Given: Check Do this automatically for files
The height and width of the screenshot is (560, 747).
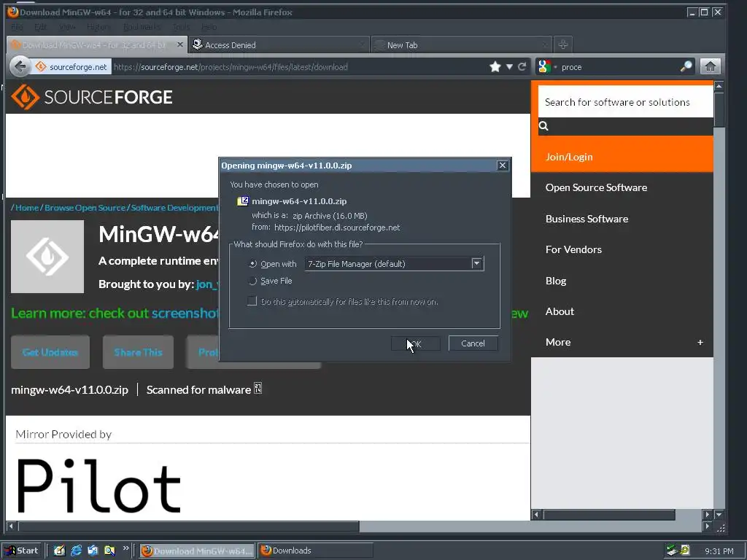Looking at the screenshot, I should pyautogui.click(x=252, y=301).
